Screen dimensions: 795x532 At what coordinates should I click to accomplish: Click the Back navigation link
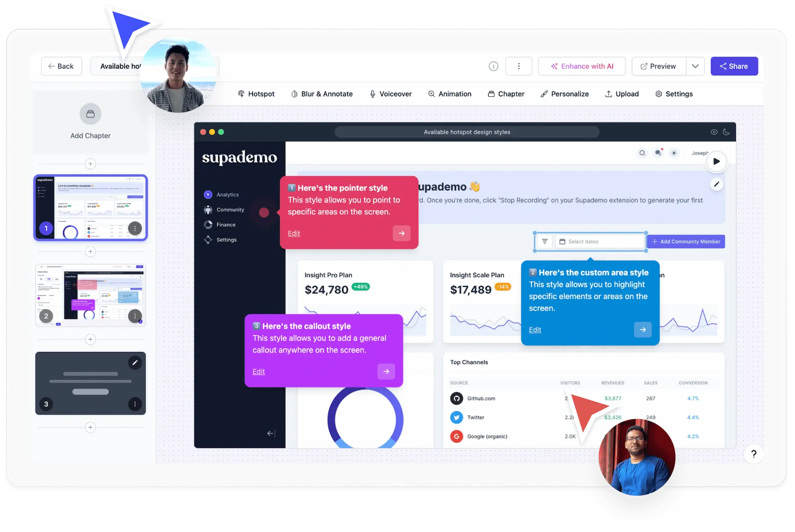60,66
